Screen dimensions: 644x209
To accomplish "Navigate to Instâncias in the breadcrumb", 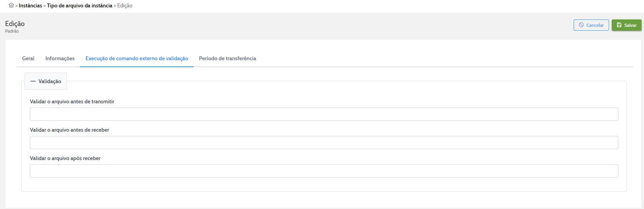I will click(x=30, y=5).
